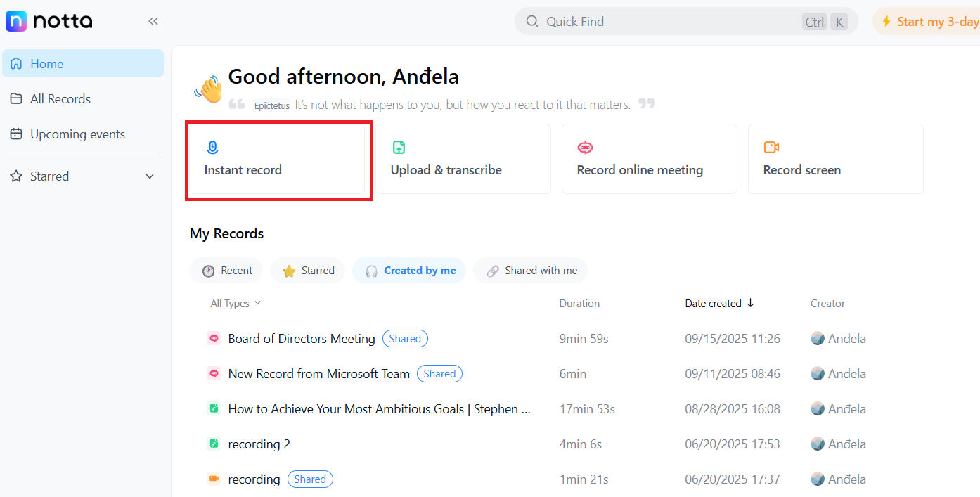The image size is (980, 497).
Task: Sort by Date created arrow
Action: 750,303
